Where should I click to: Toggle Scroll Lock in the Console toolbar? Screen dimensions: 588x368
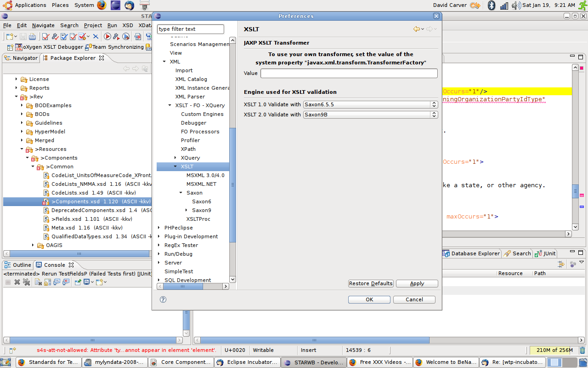click(x=47, y=282)
